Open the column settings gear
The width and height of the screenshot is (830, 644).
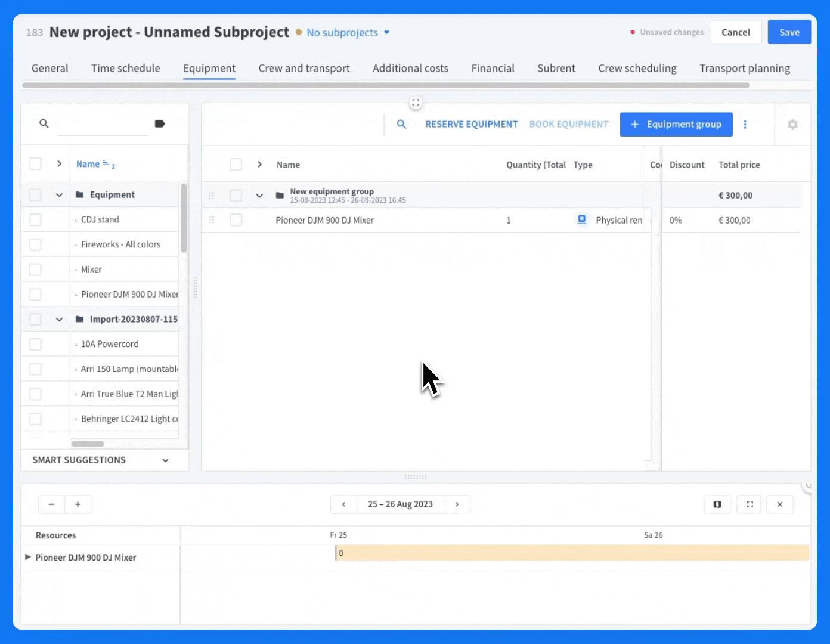(792, 124)
